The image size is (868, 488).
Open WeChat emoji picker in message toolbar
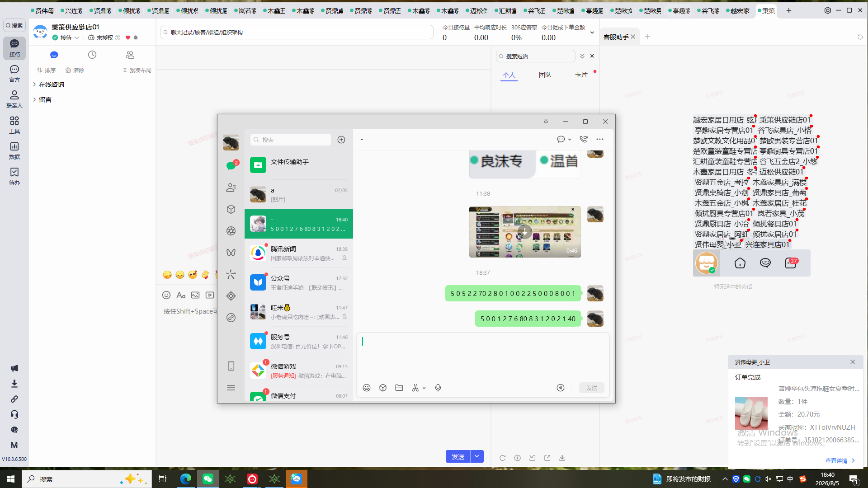[367, 388]
